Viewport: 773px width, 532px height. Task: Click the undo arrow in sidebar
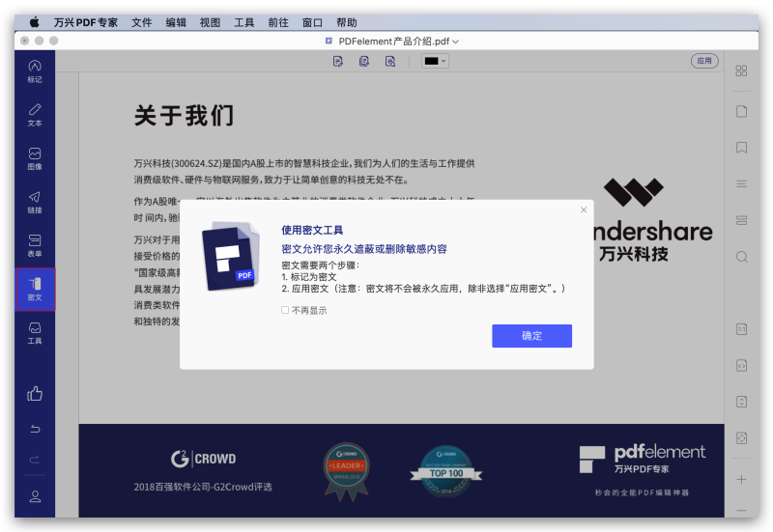point(35,429)
